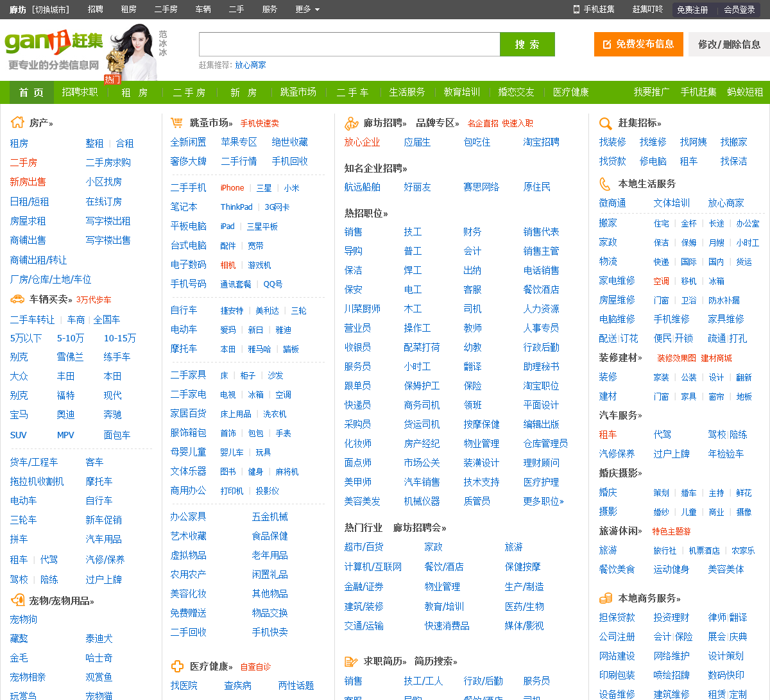
Task: Open the 名企直招 link
Action: click(483, 123)
